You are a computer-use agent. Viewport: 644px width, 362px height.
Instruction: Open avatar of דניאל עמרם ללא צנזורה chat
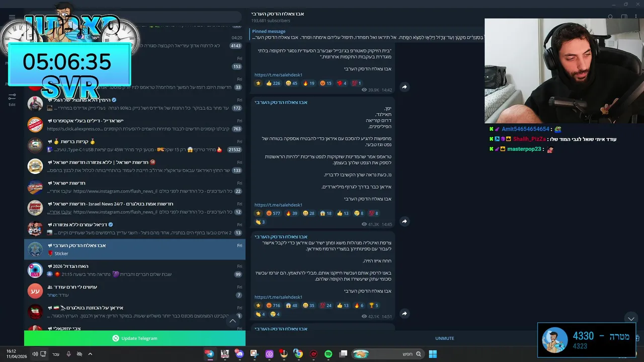tap(35, 228)
